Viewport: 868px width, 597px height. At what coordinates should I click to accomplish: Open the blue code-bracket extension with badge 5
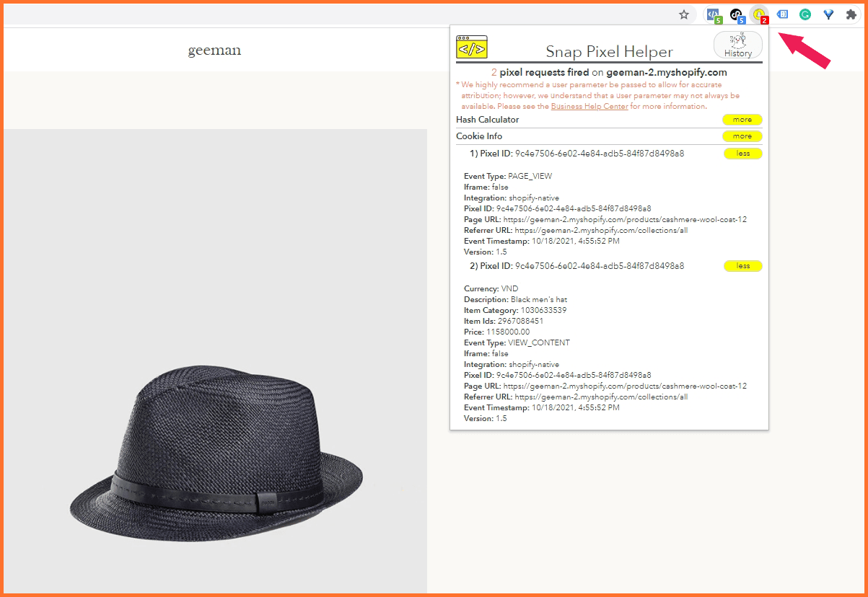tap(713, 14)
